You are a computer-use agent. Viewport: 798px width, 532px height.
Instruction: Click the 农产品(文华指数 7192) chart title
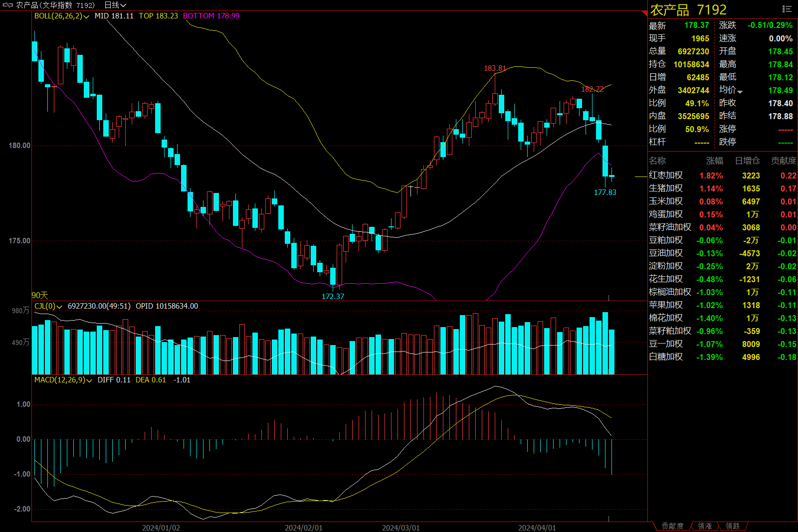click(x=55, y=5)
